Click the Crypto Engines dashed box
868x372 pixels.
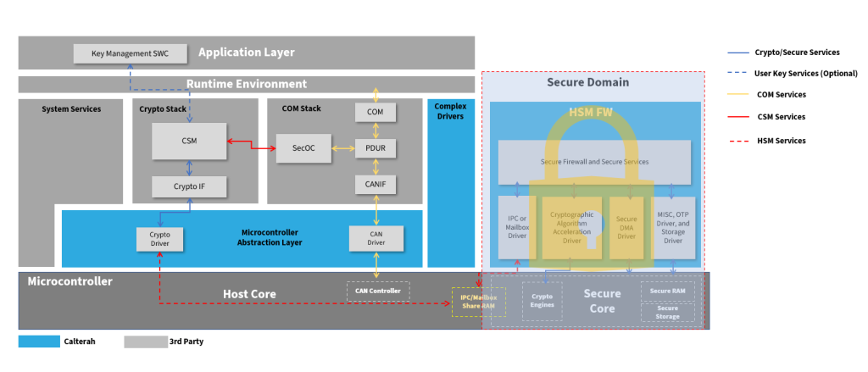(x=542, y=301)
